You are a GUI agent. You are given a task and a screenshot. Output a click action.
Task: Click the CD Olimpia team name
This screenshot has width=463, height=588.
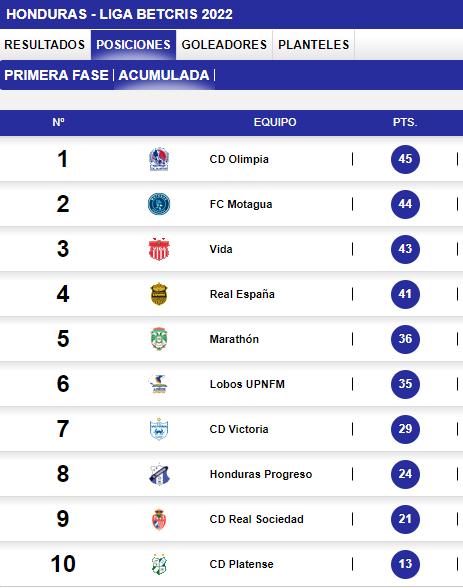click(239, 159)
